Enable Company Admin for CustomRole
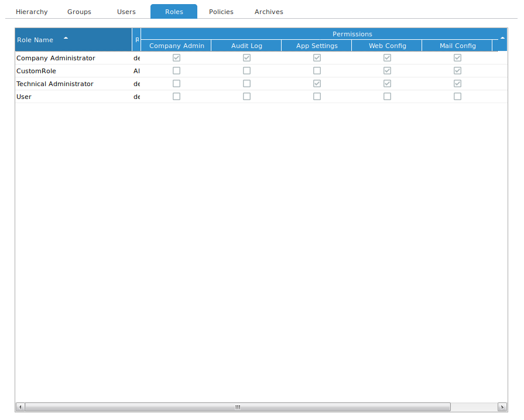 point(176,70)
